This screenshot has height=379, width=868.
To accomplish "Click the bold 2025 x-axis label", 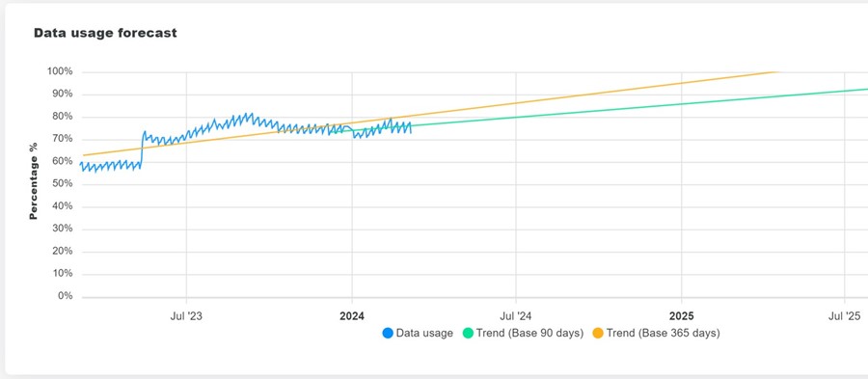I will click(x=682, y=316).
